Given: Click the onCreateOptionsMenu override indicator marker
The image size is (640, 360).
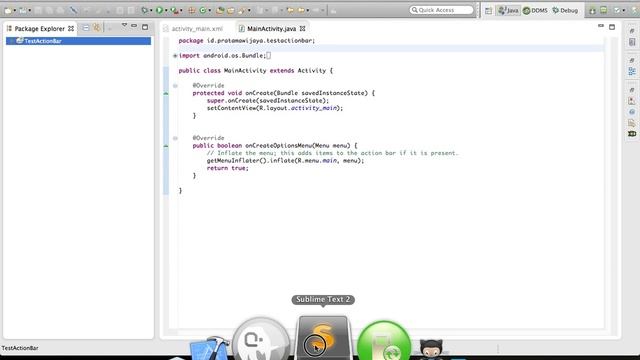Looking at the screenshot, I should pos(166,146).
